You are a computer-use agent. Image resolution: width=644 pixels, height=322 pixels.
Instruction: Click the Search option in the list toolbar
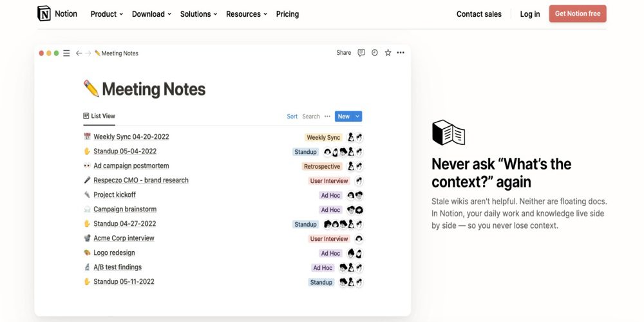(311, 116)
